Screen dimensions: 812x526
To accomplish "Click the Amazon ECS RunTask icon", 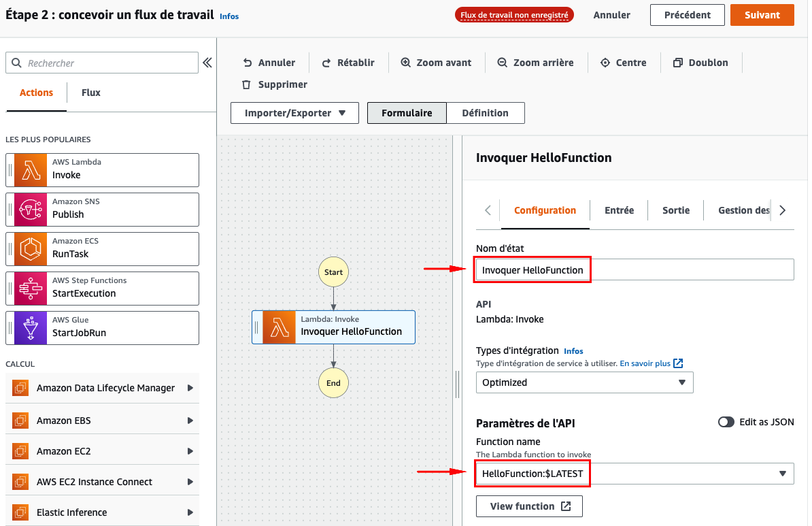I will tap(31, 249).
